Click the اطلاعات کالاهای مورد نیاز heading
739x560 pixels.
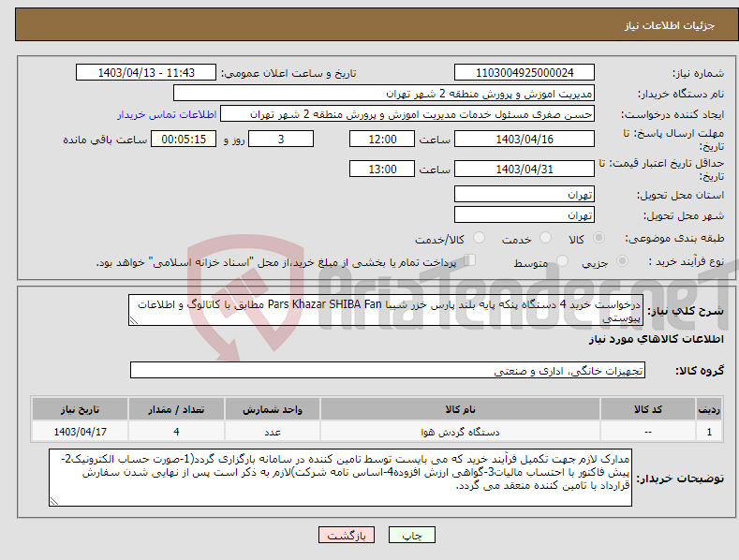pyautogui.click(x=656, y=339)
